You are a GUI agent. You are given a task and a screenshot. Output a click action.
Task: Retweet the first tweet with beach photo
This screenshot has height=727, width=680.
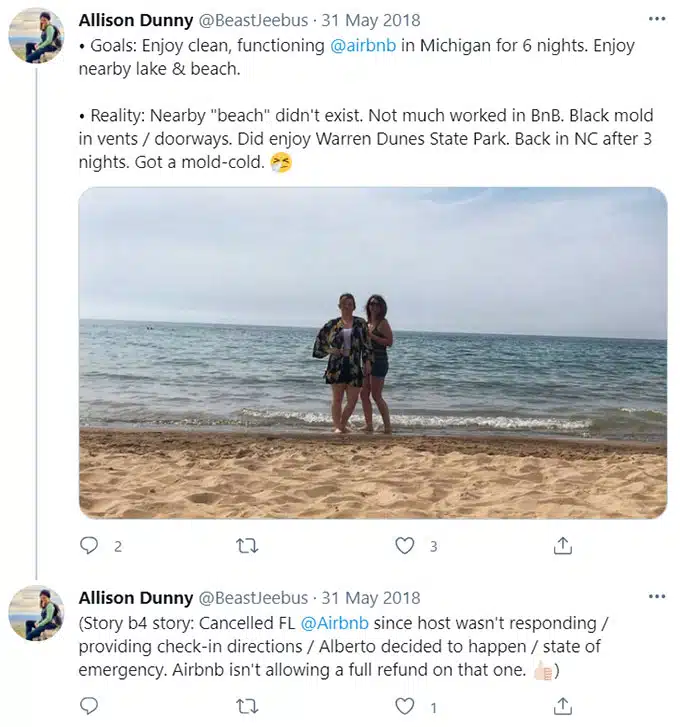[247, 546]
